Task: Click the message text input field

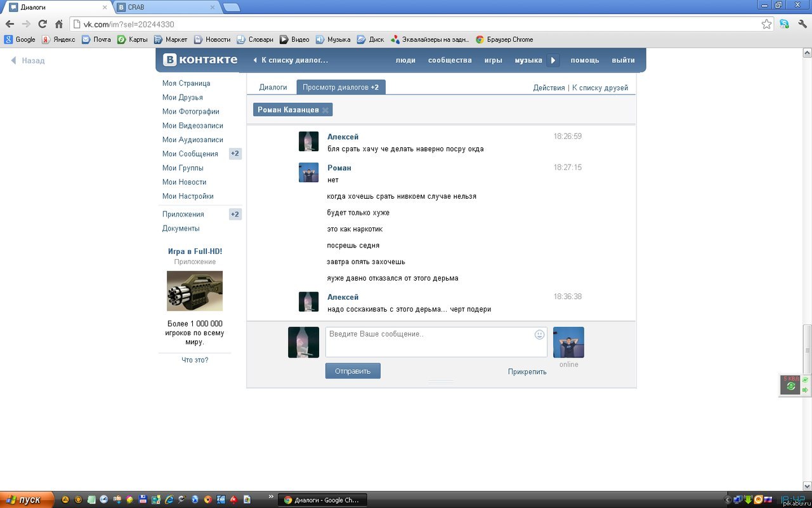Action: [x=436, y=342]
